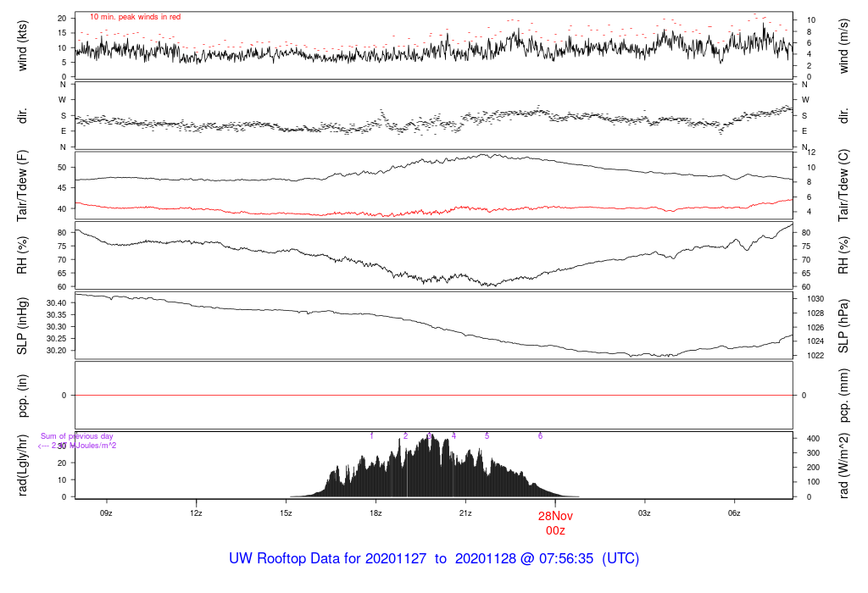The image size is (868, 593).
Task: Click the "wind (kts)" axis label
Action: coord(22,46)
